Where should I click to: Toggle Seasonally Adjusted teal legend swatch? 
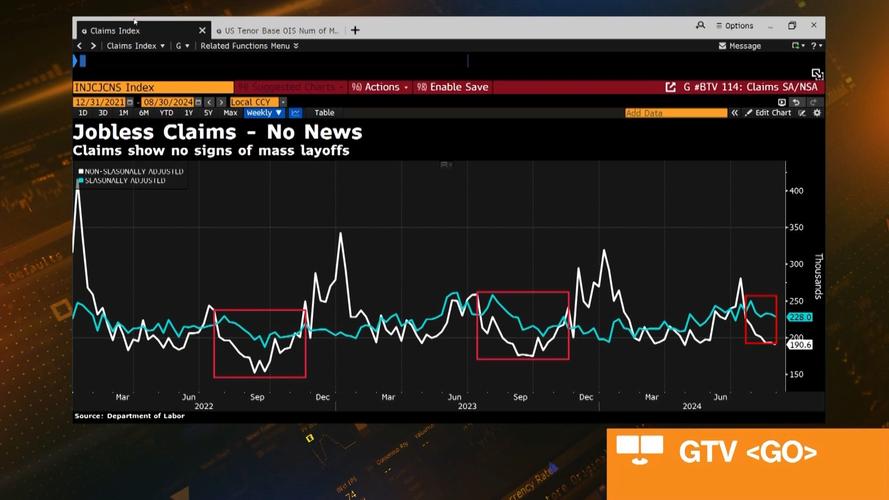coord(81,180)
